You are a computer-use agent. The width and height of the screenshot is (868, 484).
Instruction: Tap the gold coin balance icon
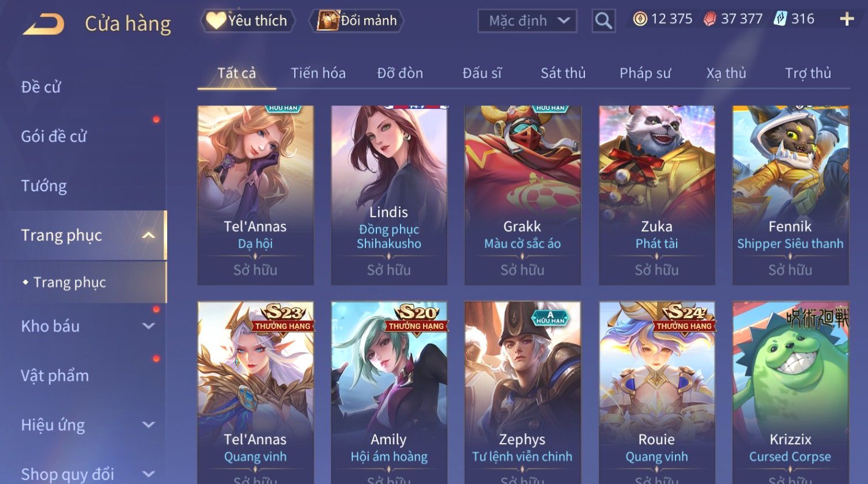tap(640, 20)
